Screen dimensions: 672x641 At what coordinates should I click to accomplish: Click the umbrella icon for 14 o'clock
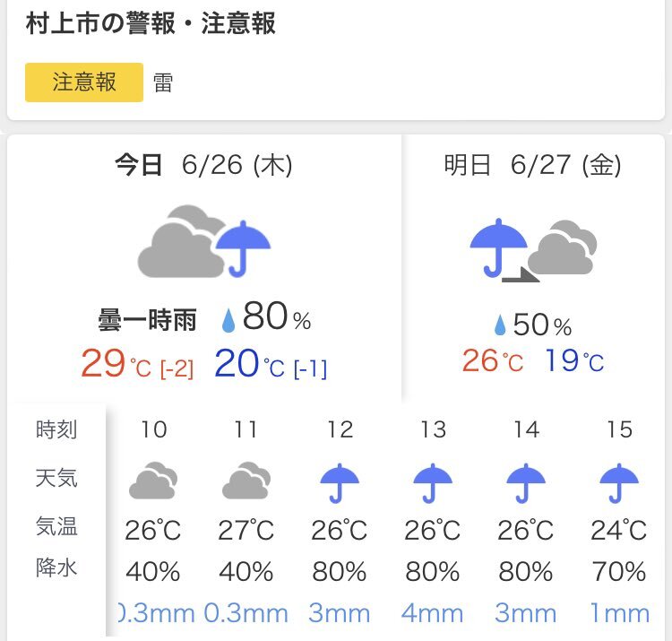pos(526,483)
